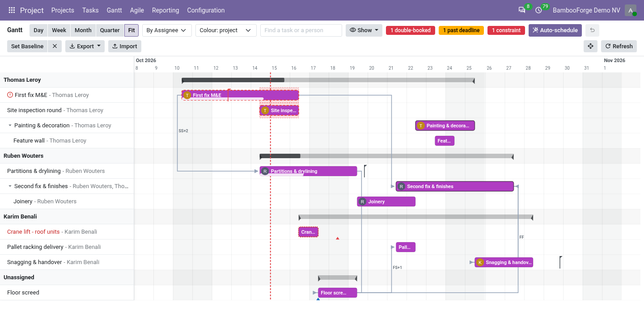The height and width of the screenshot is (311, 644).
Task: Open the BambooForge Demo NV company switcher
Action: 586,10
